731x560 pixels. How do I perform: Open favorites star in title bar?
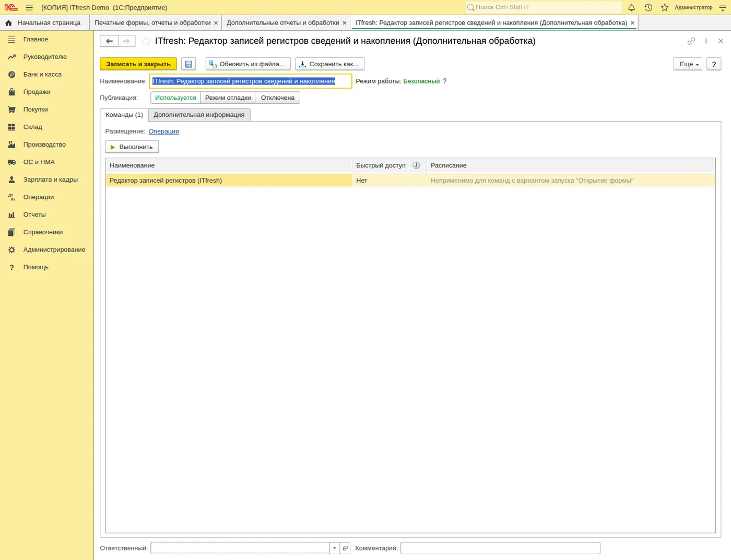click(x=665, y=7)
